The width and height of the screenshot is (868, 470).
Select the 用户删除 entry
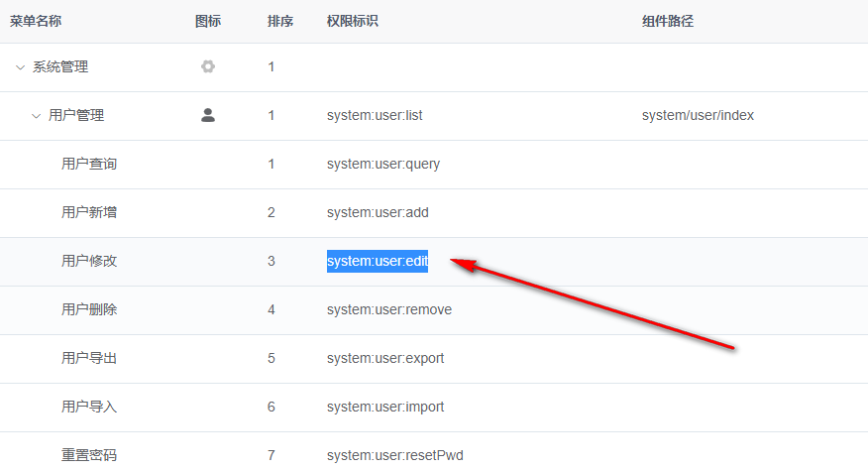[434, 310]
